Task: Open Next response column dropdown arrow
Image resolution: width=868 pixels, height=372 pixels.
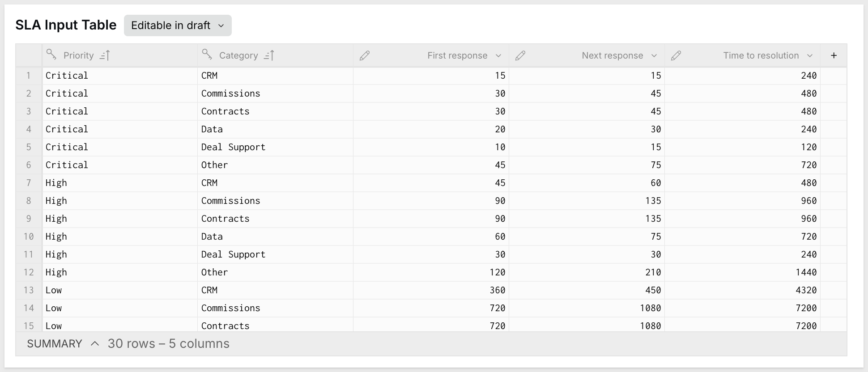Action: tap(654, 56)
